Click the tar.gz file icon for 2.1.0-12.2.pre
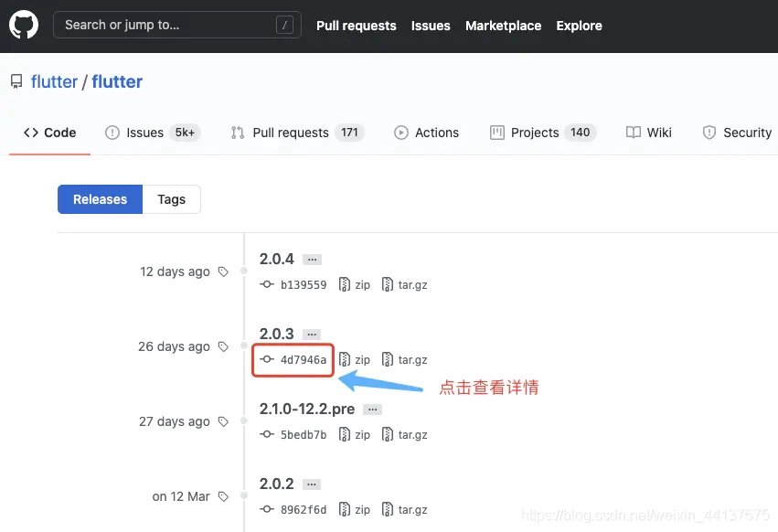Image resolution: width=778 pixels, height=532 pixels. [x=388, y=434]
